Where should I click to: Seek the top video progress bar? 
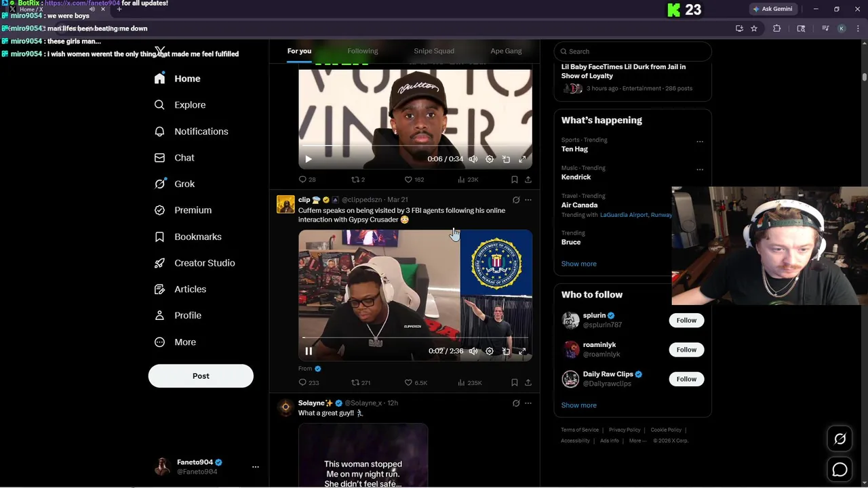[x=415, y=146]
